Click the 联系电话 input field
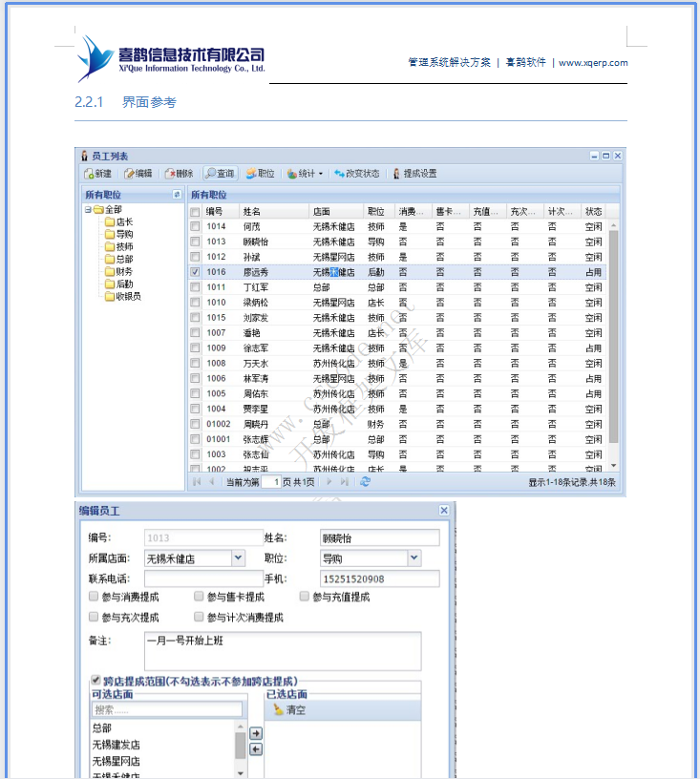The height and width of the screenshot is (779, 700). coord(203,579)
